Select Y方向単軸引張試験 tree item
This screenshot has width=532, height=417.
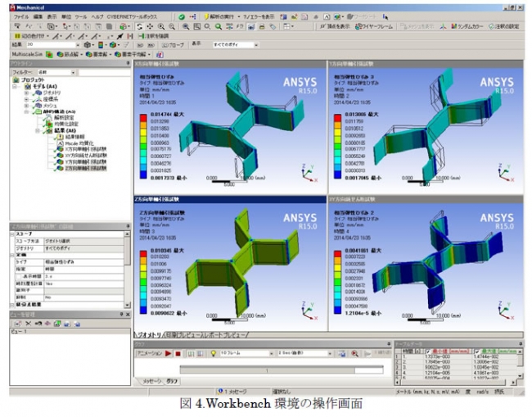(85, 162)
